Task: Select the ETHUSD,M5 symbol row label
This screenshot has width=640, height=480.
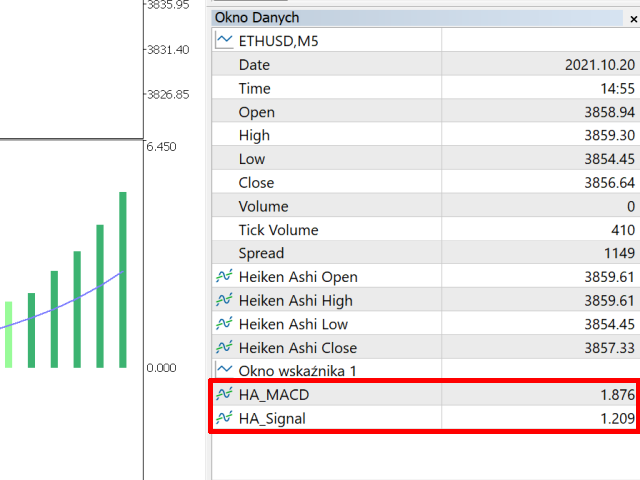Action: click(x=278, y=41)
